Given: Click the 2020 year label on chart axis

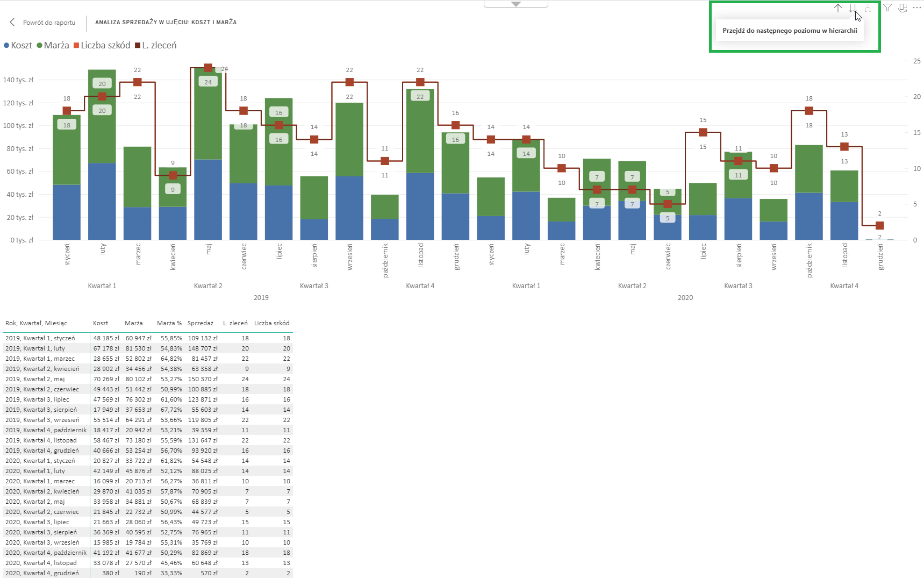Looking at the screenshot, I should 685,298.
